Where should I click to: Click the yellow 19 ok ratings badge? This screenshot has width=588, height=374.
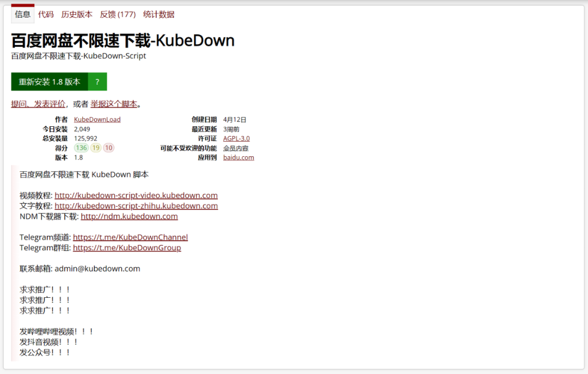[96, 148]
